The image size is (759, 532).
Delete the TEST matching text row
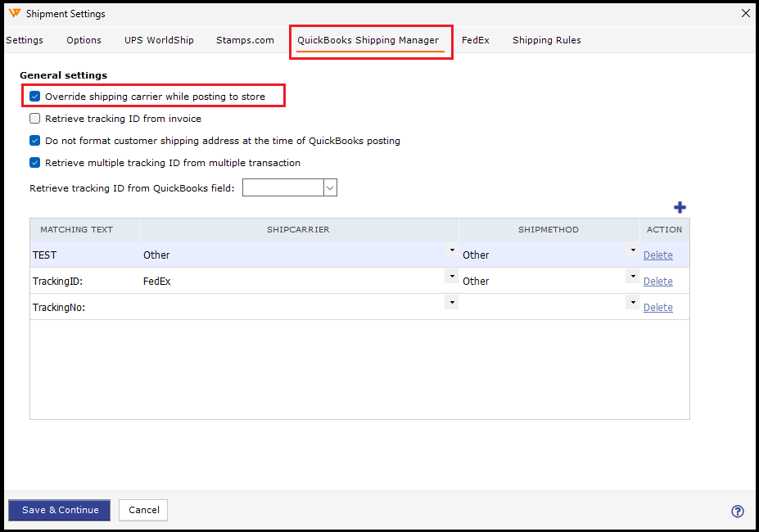(657, 255)
